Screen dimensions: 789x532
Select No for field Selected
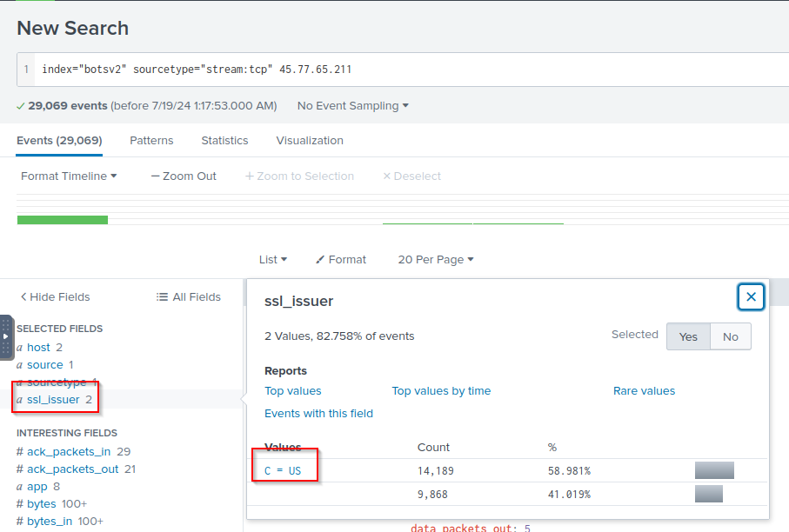[x=730, y=336]
